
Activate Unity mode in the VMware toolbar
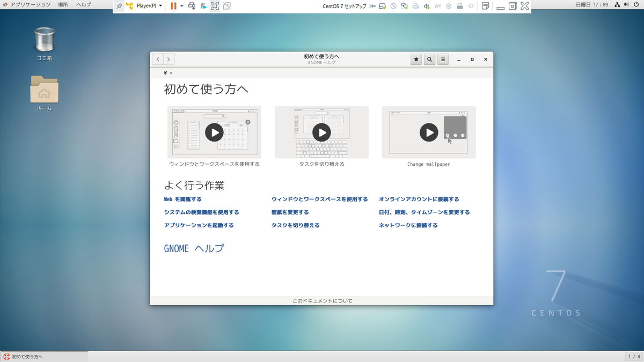pos(227,6)
